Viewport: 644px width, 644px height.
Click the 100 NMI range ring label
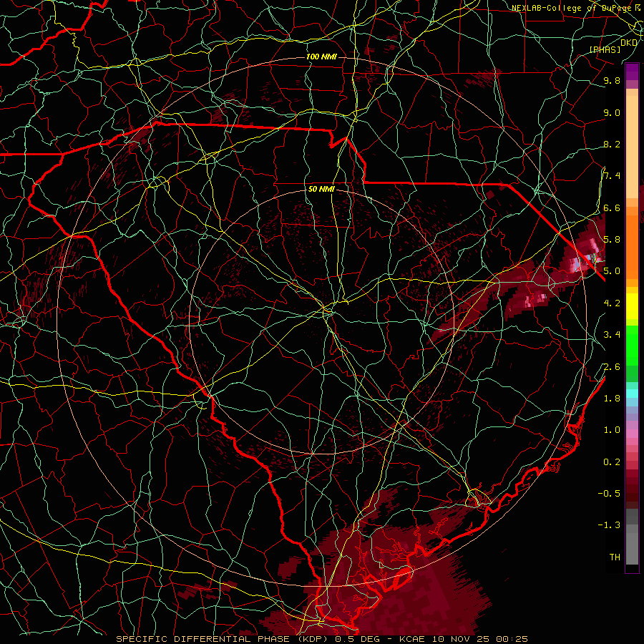(321, 57)
